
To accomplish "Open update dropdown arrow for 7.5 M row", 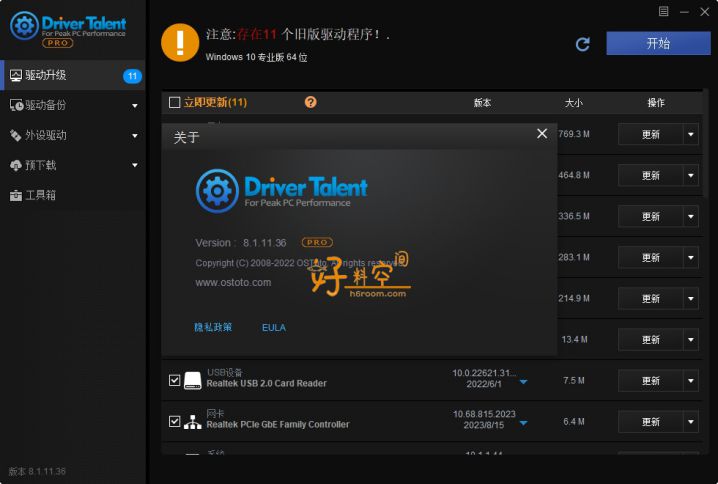I will (x=691, y=381).
